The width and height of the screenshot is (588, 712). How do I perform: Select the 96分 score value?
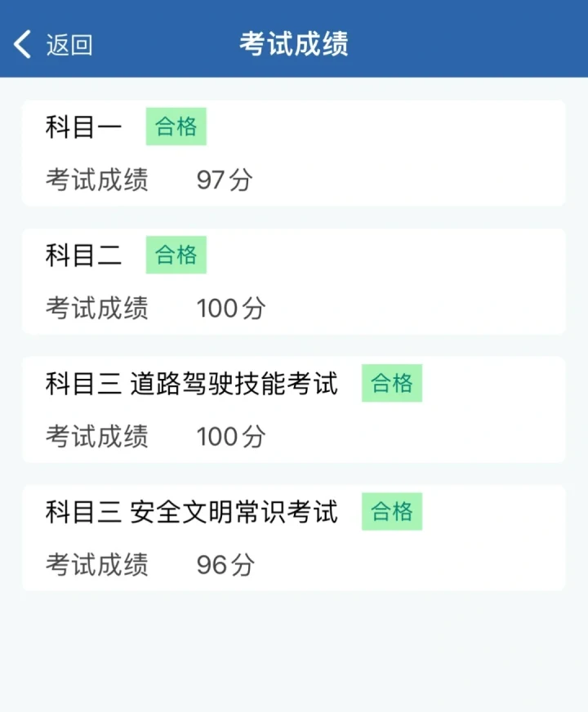coord(225,565)
